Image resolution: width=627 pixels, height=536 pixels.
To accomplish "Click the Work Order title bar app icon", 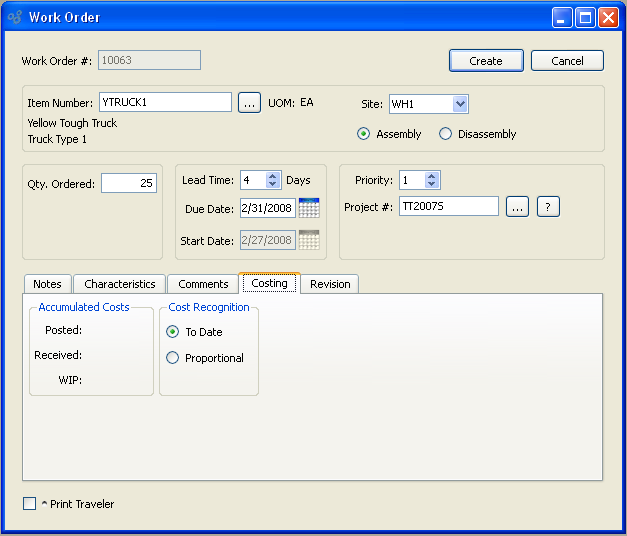I will tap(15, 17).
